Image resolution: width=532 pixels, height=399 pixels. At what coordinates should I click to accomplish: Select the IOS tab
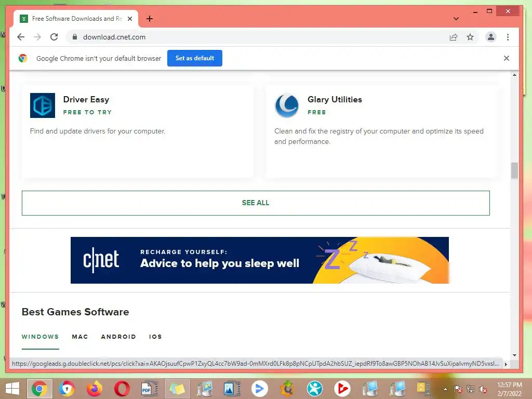pos(155,337)
